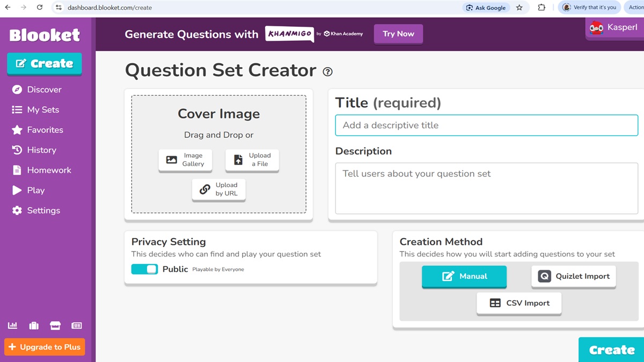Click the help question mark beside Question Set Creator
This screenshot has width=644, height=362.
(x=327, y=71)
